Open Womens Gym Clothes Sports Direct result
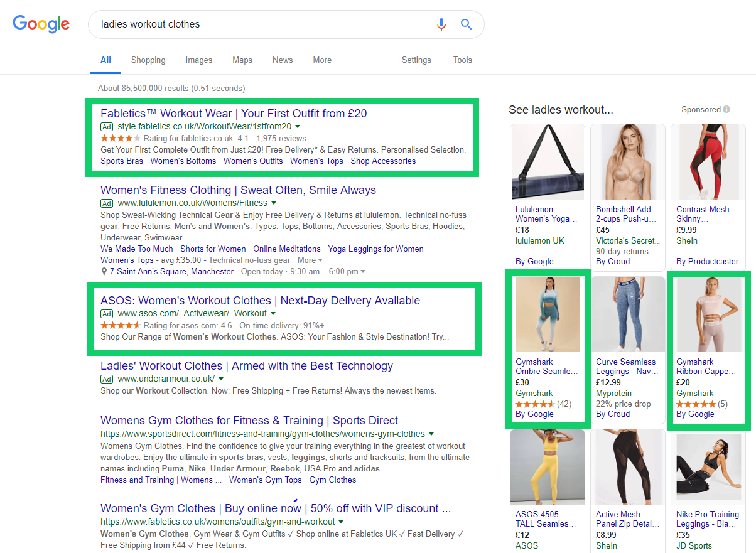756x553 pixels. tap(249, 421)
